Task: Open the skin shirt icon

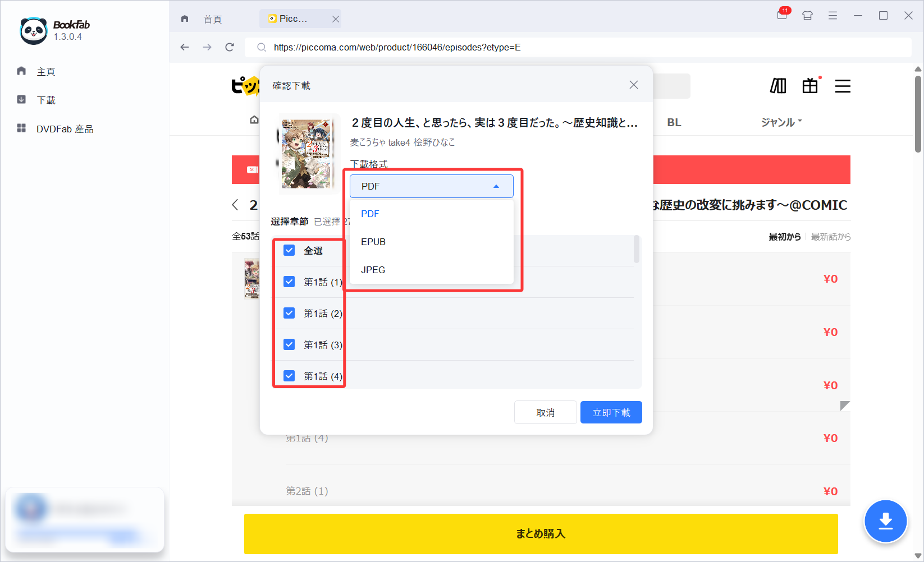Action: click(807, 16)
